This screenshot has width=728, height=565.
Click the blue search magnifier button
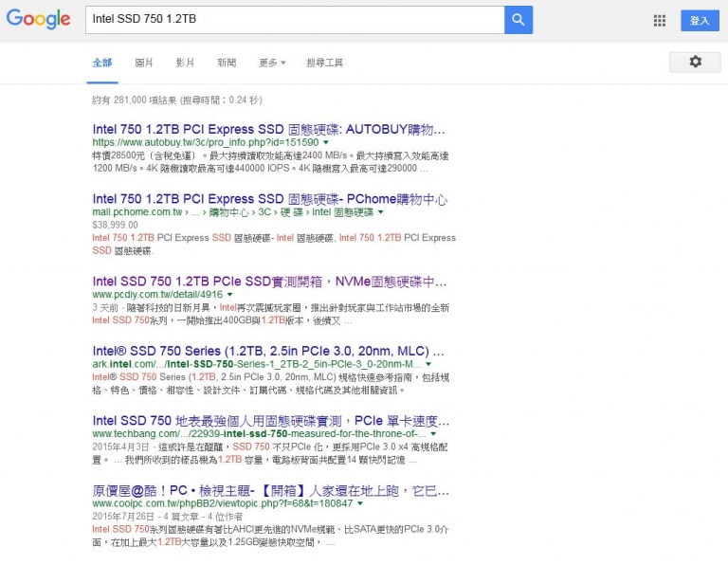pos(519,20)
